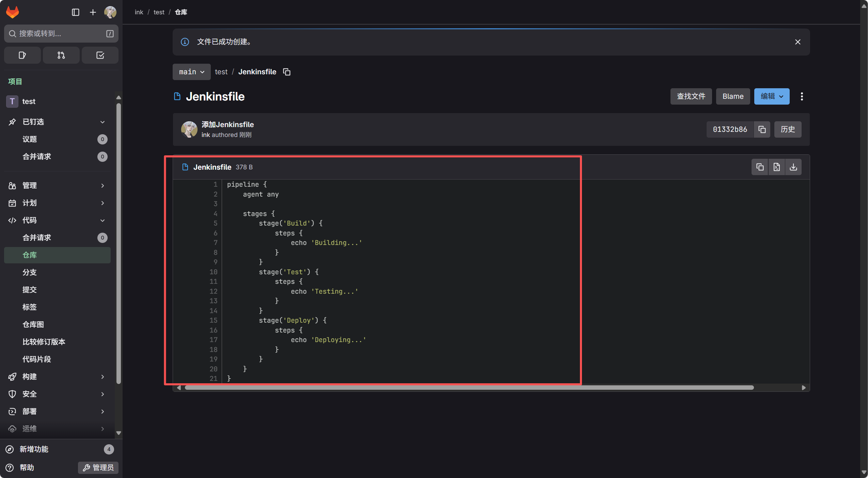This screenshot has width=868, height=478.
Task: Open the three-dot file actions menu
Action: (802, 96)
